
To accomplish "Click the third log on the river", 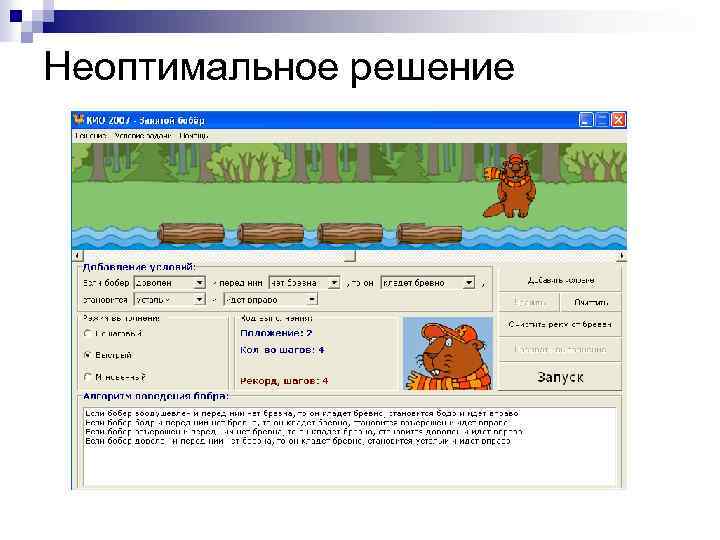I will click(350, 233).
